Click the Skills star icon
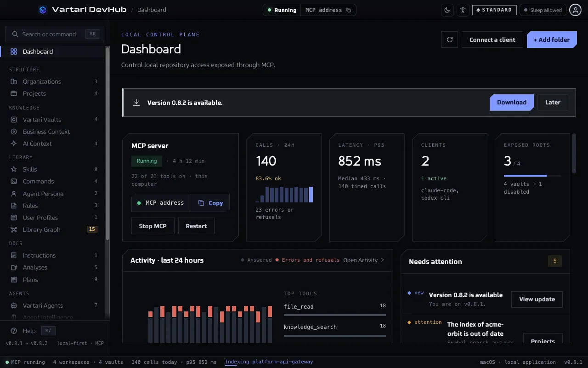The width and height of the screenshot is (588, 368). coord(14,169)
